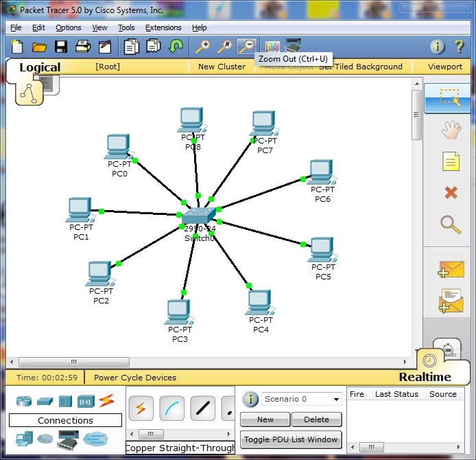Click the green Undo arrow icon
Screen dimensions: 476x460
pos(176,47)
